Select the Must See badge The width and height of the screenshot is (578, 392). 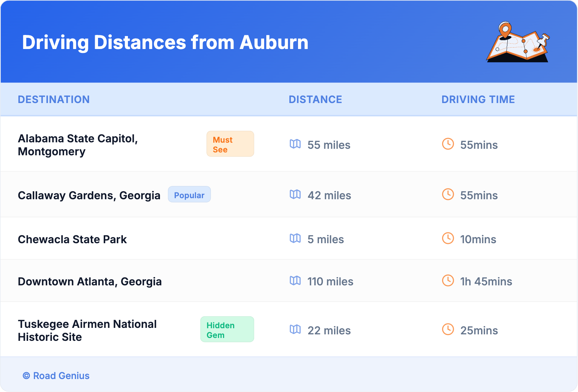pos(230,144)
